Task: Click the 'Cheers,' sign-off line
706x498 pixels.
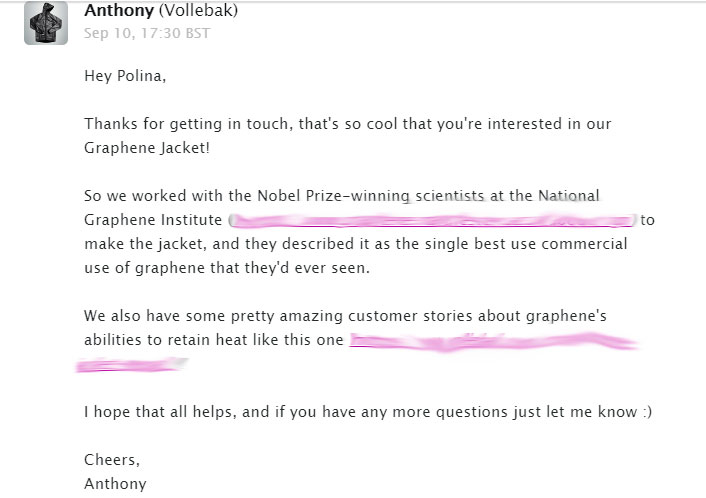Action: (x=112, y=460)
